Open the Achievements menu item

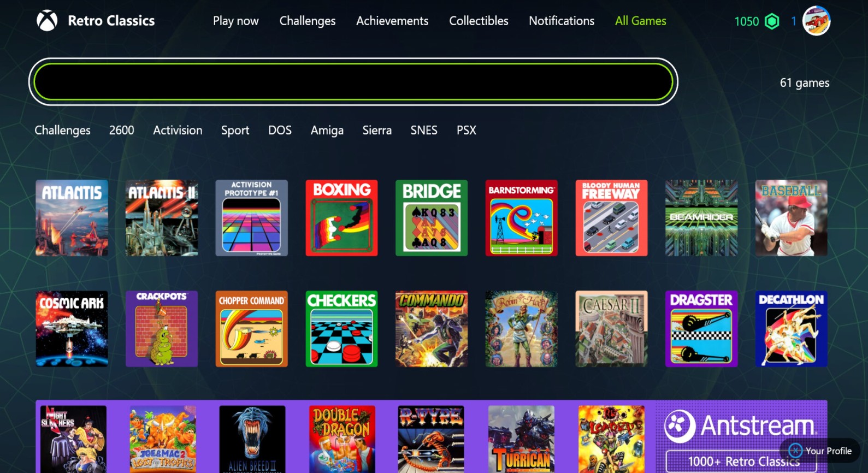[x=392, y=21]
